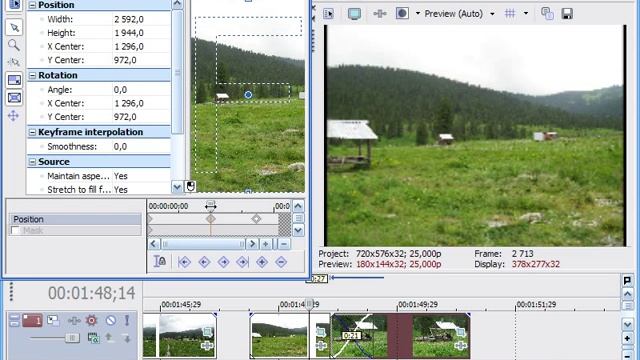This screenshot has width=640, height=360.
Task: Open Track FX for video track
Action: pyautogui.click(x=74, y=321)
